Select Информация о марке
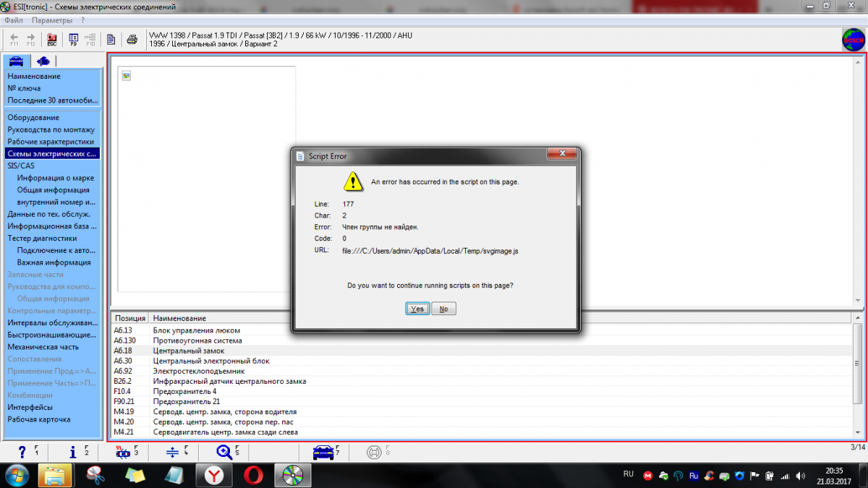This screenshot has width=868, height=488. 56,178
